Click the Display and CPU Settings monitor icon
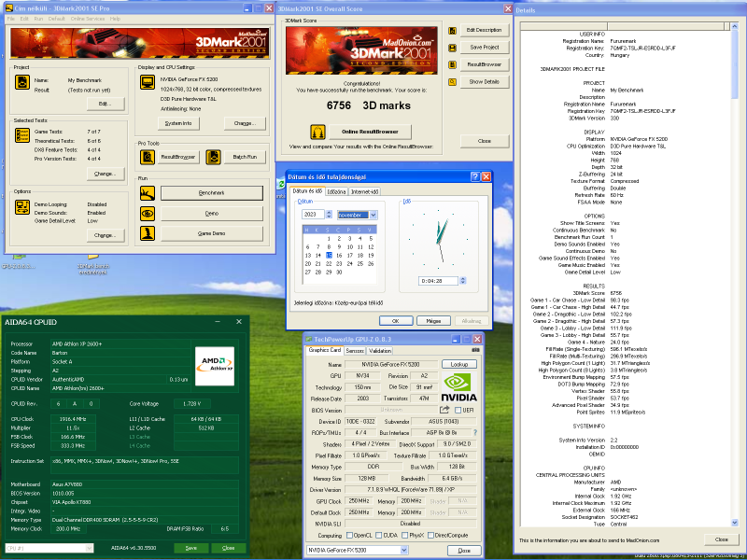This screenshot has height=560, width=747. [x=148, y=82]
